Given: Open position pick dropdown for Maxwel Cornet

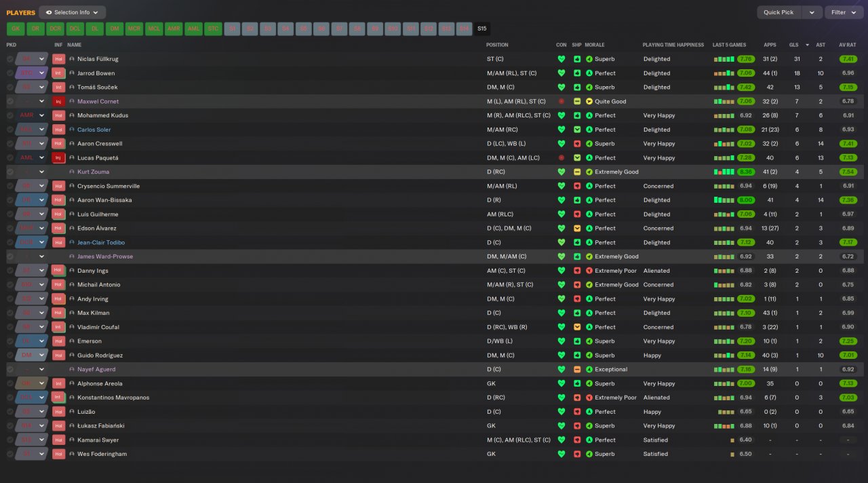Looking at the screenshot, I should pyautogui.click(x=41, y=101).
